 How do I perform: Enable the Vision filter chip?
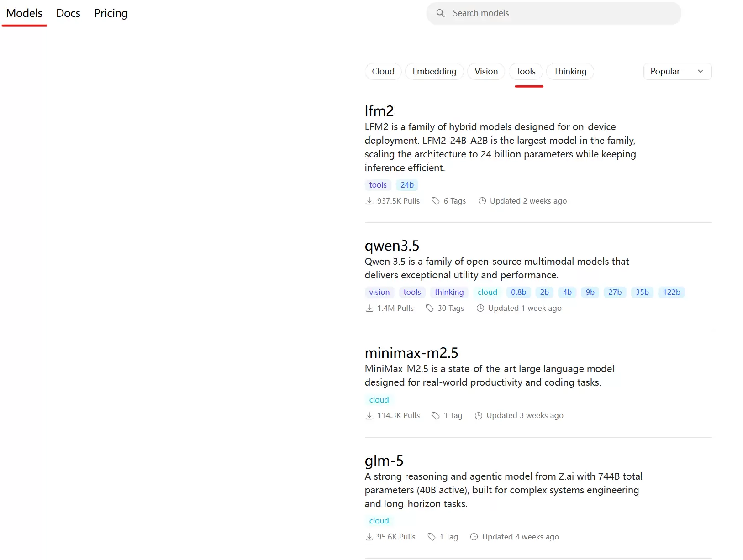pos(486,72)
